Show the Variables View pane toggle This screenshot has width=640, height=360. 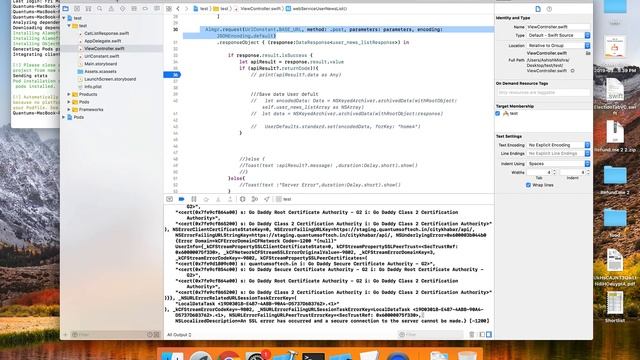click(482, 335)
